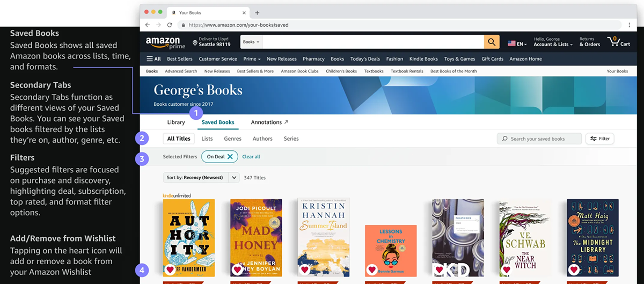Open the EN language selector
This screenshot has height=284, width=644.
[517, 43]
